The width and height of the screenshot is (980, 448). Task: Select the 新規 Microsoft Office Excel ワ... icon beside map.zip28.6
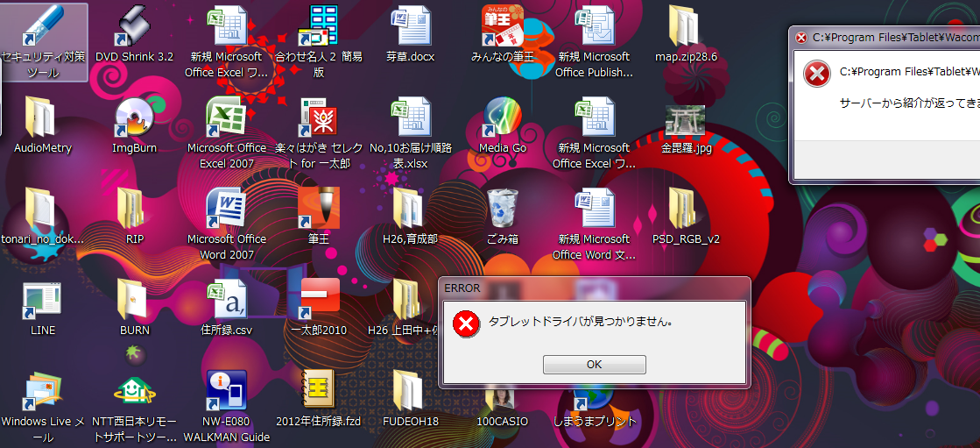[x=594, y=132]
